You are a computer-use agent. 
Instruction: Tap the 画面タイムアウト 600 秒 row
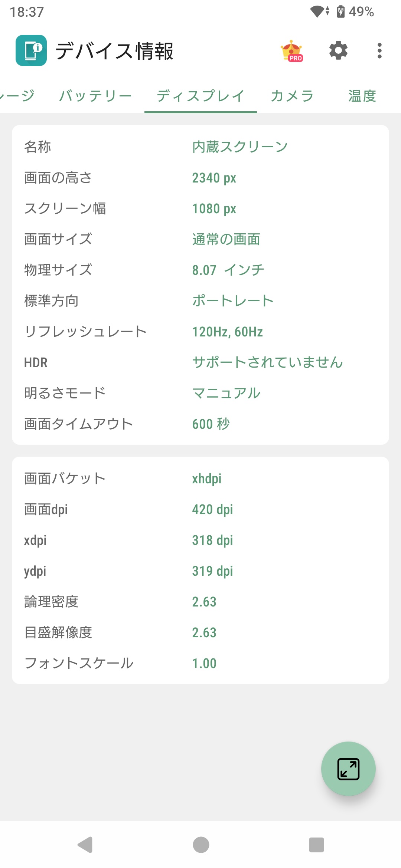point(200,424)
